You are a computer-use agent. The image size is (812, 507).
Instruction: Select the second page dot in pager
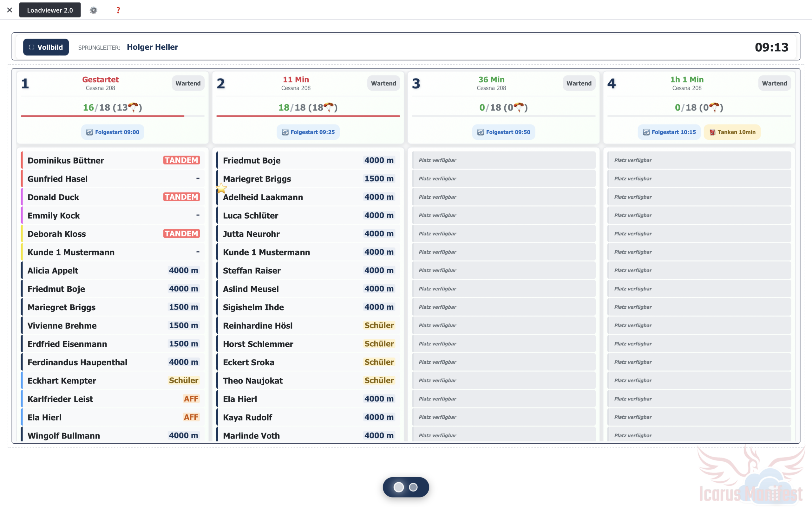coord(413,487)
